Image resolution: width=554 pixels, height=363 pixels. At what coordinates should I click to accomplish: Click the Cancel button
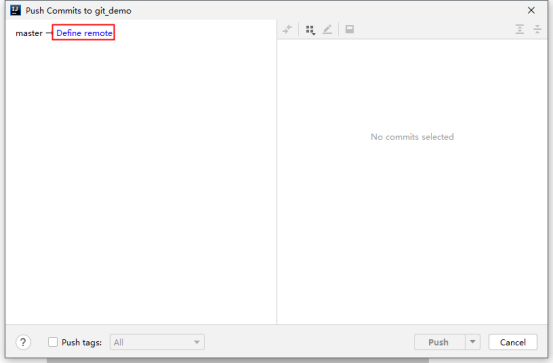click(x=513, y=342)
